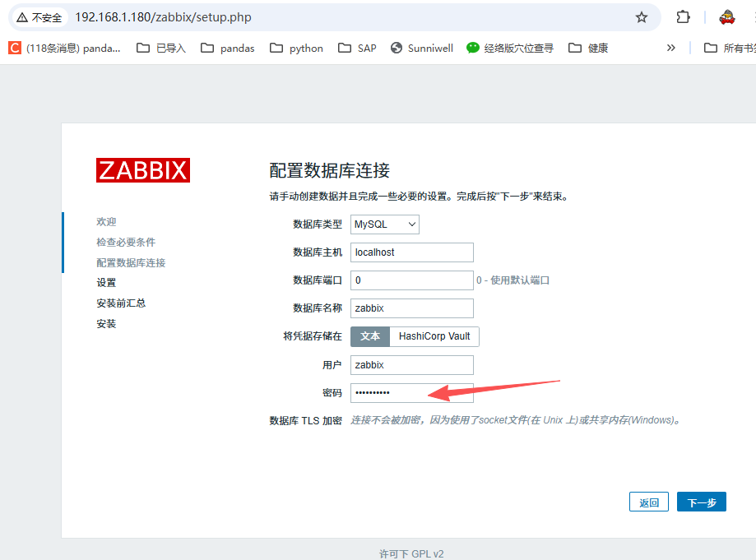The height and width of the screenshot is (560, 756).
Task: Open the 经络版穴位查寻 bookmark
Action: point(510,49)
